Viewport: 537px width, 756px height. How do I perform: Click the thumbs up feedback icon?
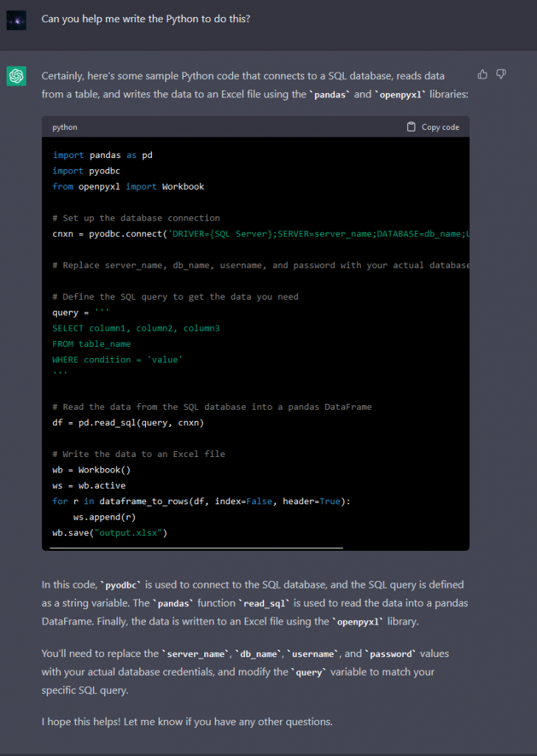point(482,74)
